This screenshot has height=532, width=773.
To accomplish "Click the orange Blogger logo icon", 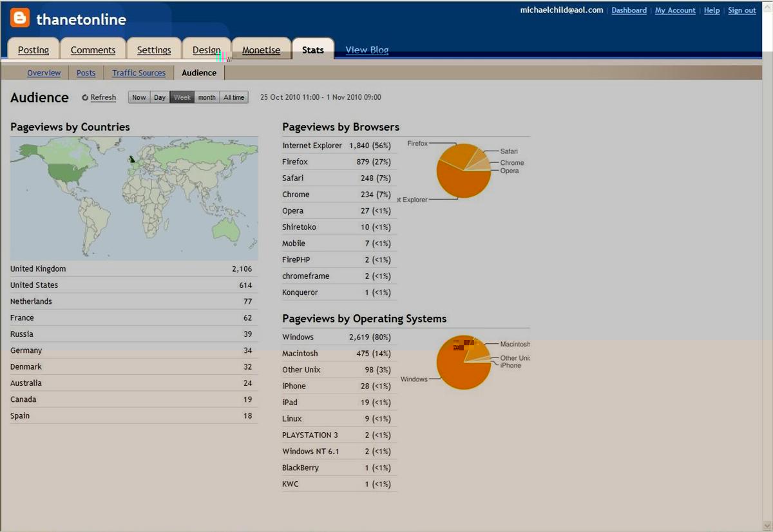I will pyautogui.click(x=20, y=17).
